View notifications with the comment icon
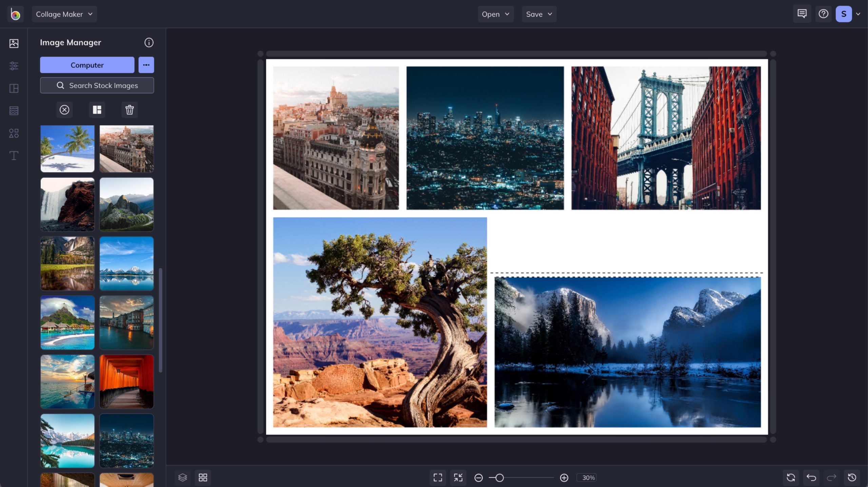868x487 pixels. pos(802,14)
